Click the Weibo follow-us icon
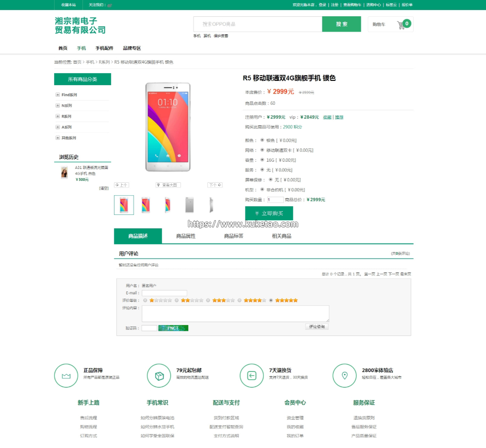Viewport: 486px width, 448px height. point(110,5)
